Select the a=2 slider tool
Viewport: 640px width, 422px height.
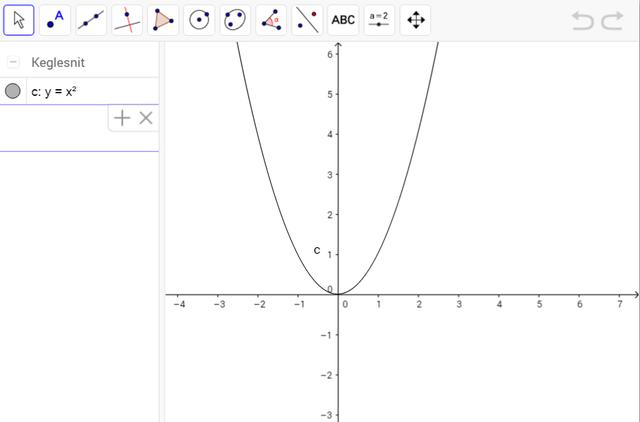click(x=379, y=20)
